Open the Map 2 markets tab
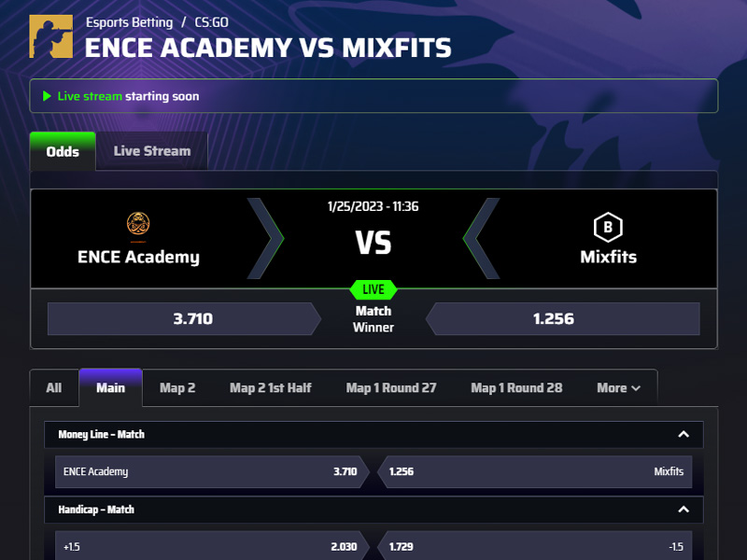 coord(177,388)
